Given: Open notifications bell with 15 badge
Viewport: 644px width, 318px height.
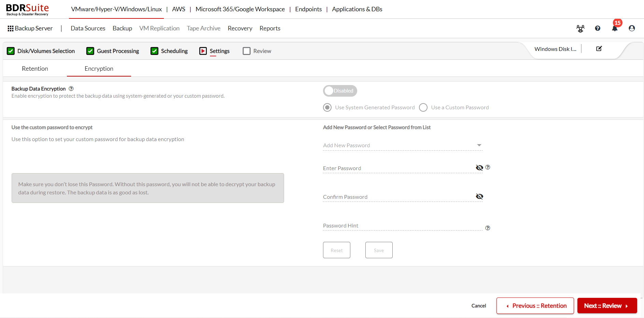Looking at the screenshot, I should [615, 28].
